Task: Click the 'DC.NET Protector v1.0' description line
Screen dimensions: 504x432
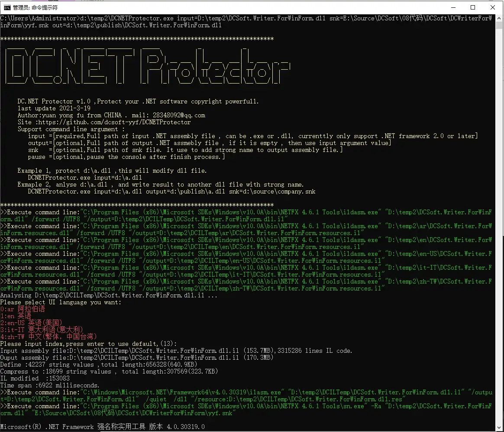Action: coord(138,102)
